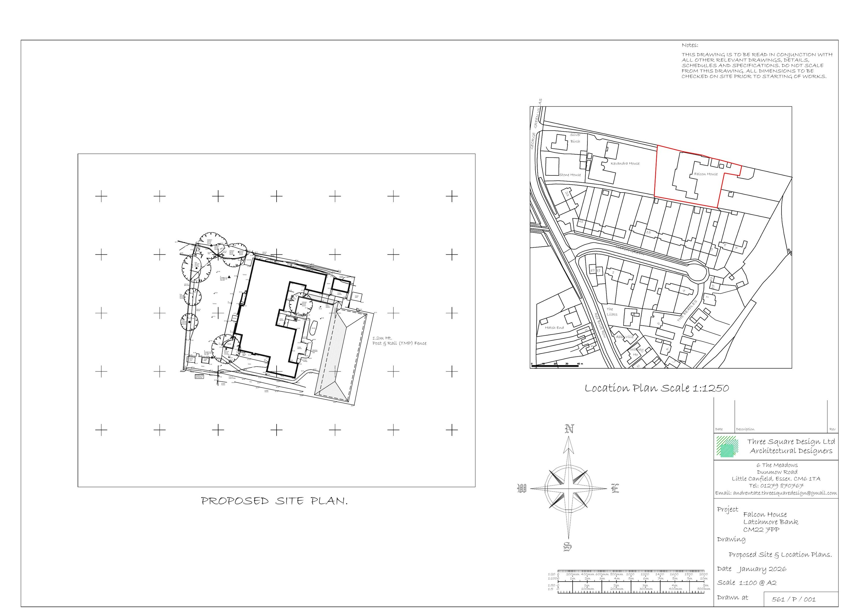868x614 pixels.
Task: Select the Kevandra House map label
Action: tap(625, 164)
